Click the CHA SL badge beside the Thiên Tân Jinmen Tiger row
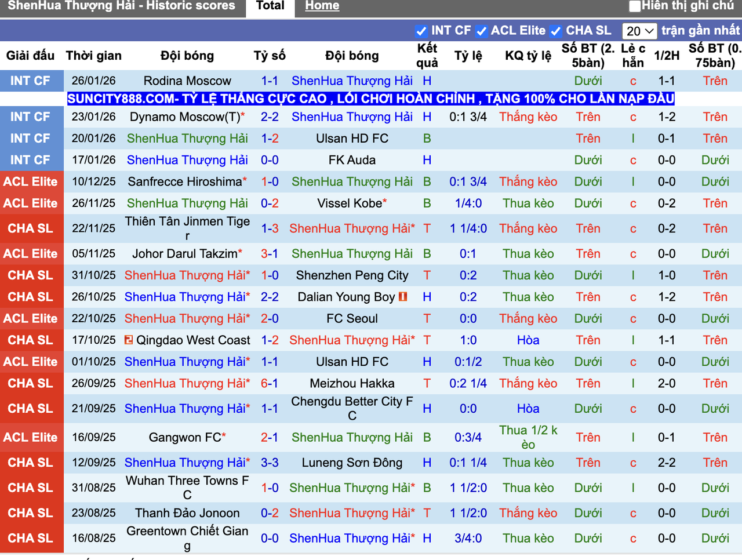This screenshot has height=560, width=742. (32, 228)
